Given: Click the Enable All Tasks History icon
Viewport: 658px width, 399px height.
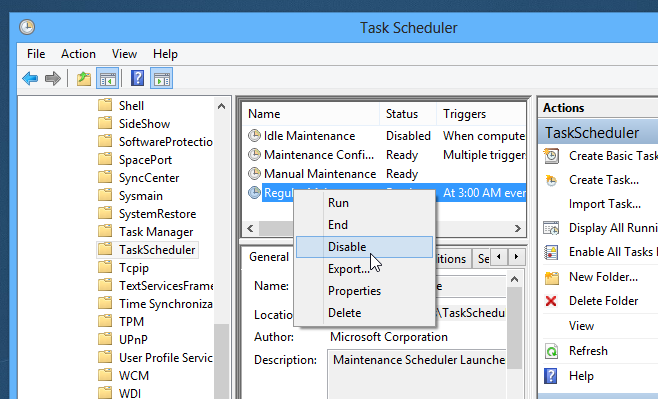Looking at the screenshot, I should click(551, 252).
